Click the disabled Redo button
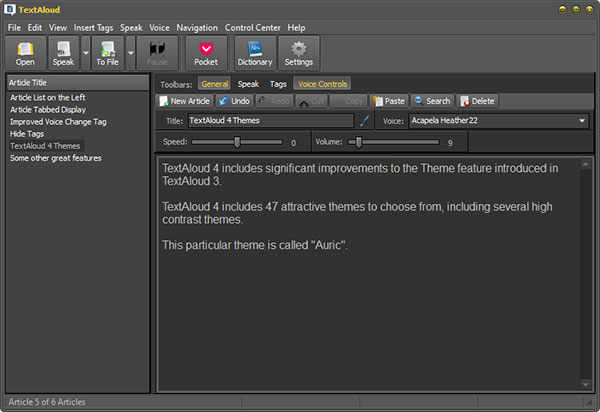600x412 pixels. click(274, 101)
